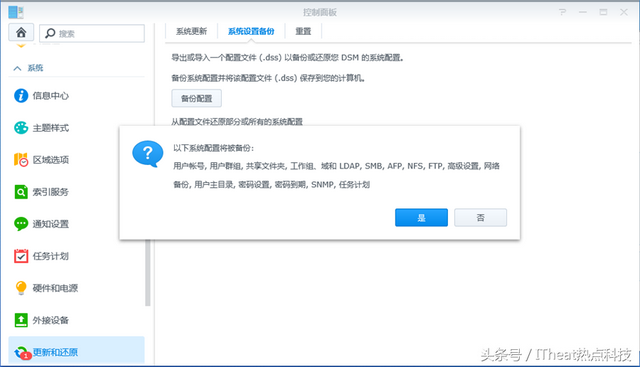The image size is (640, 367).
Task: Confirm backup with the 是 button
Action: 421,218
